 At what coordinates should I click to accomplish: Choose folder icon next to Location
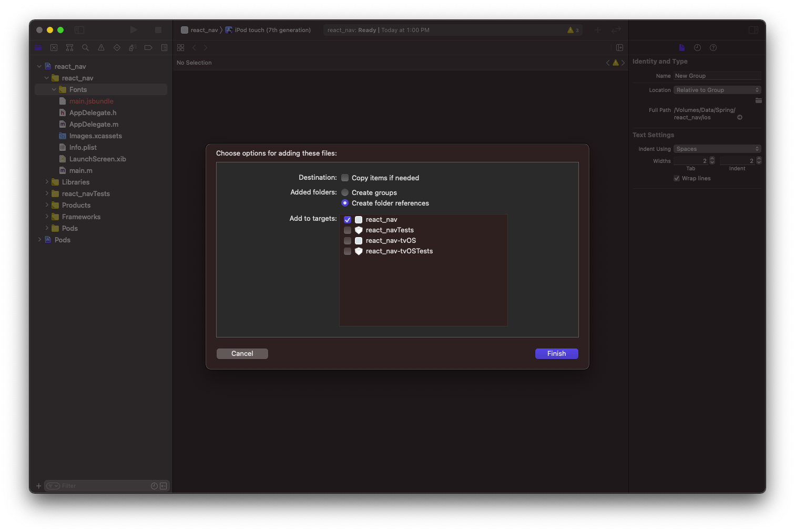coord(758,100)
